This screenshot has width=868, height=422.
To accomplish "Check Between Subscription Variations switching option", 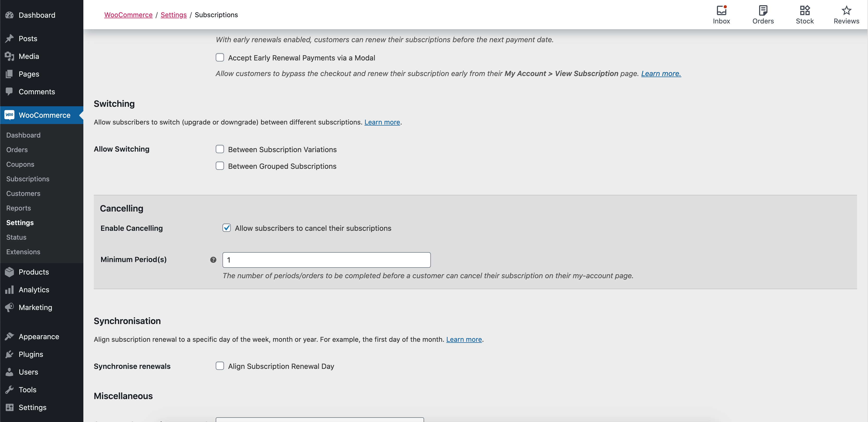I will coord(220,149).
